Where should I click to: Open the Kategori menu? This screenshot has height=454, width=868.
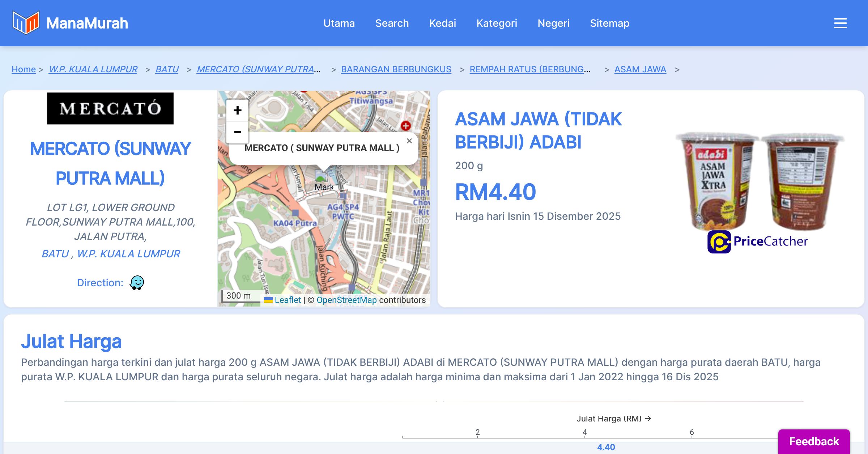coord(497,23)
